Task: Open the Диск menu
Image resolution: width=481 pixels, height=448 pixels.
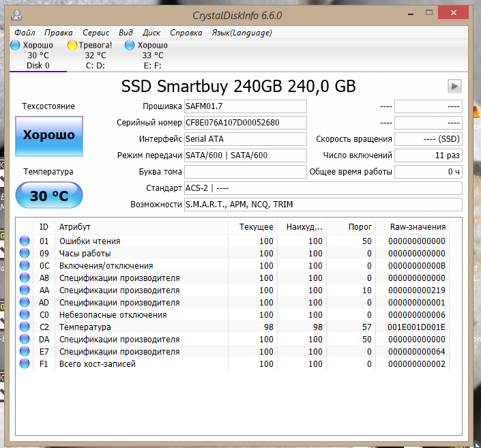Action: pyautogui.click(x=151, y=33)
